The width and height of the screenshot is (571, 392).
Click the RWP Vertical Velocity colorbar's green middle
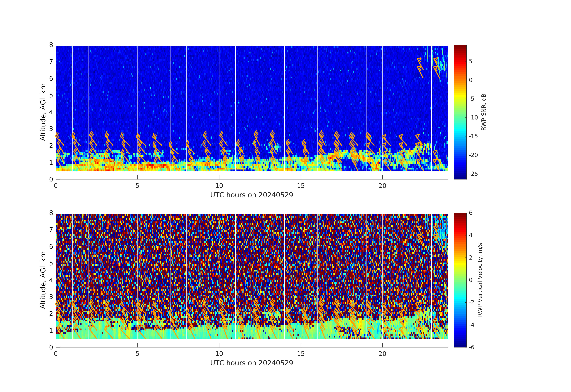460,280
